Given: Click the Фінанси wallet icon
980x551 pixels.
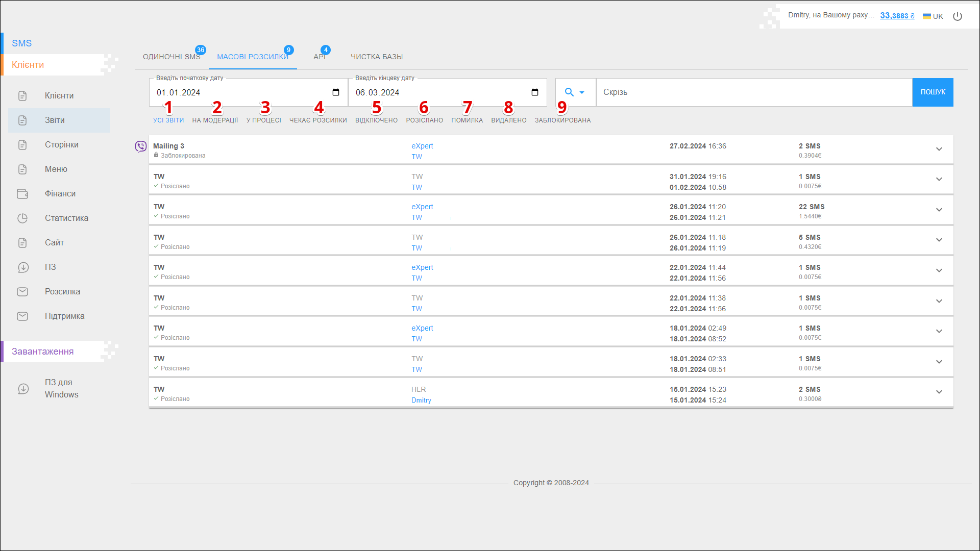Looking at the screenshot, I should pos(22,194).
